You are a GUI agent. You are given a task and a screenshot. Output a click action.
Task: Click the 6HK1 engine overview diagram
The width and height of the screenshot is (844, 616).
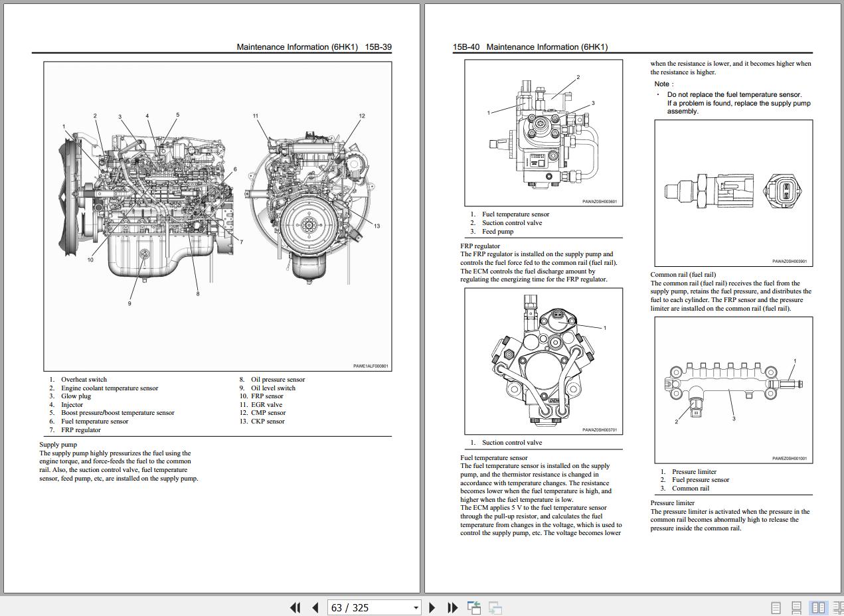click(x=218, y=216)
